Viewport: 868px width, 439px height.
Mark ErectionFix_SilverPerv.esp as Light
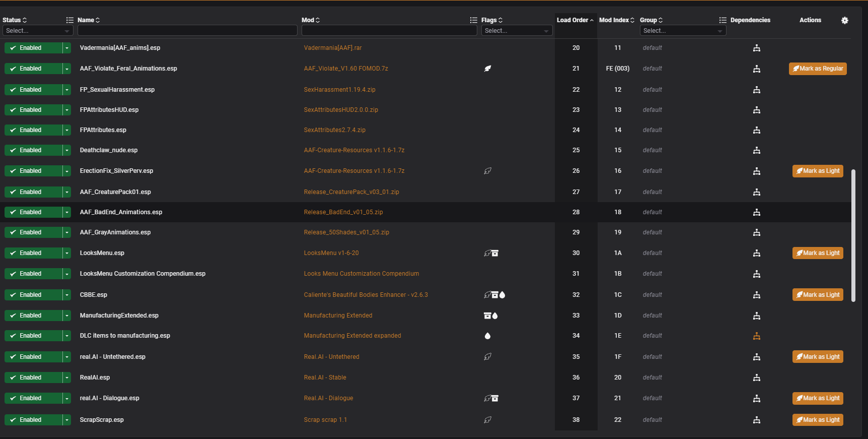(817, 171)
